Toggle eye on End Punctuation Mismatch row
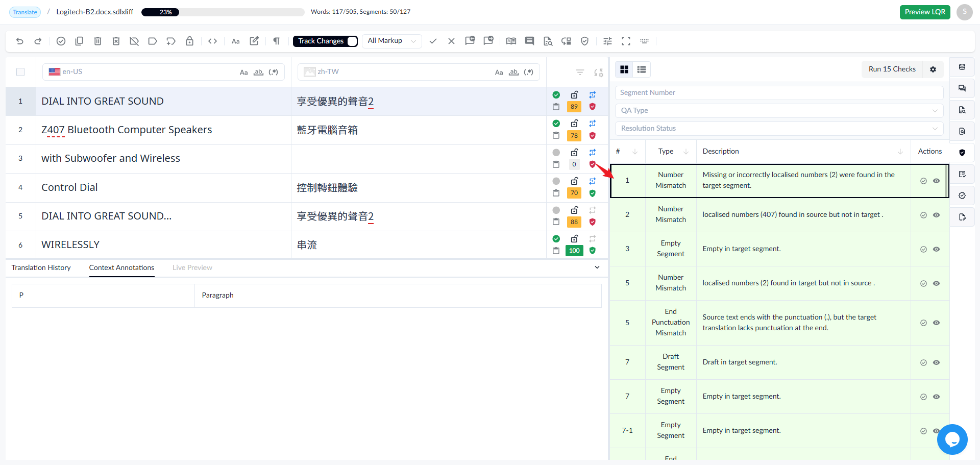980x465 pixels. (936, 323)
